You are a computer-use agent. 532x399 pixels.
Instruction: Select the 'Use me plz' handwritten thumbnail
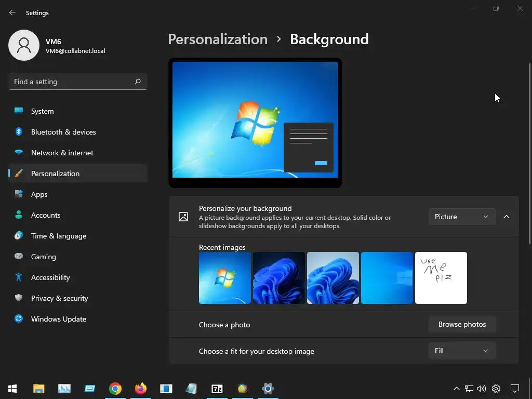(441, 278)
